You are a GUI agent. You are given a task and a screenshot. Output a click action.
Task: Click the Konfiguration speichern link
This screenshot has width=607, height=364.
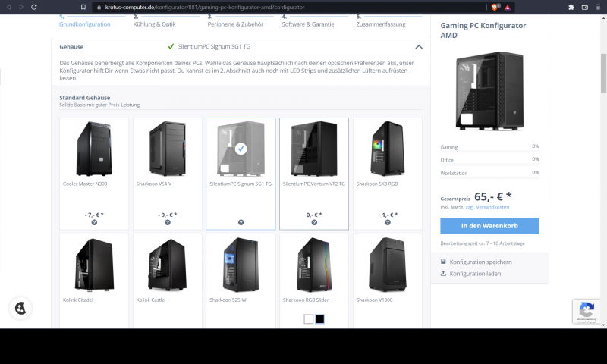click(x=480, y=262)
